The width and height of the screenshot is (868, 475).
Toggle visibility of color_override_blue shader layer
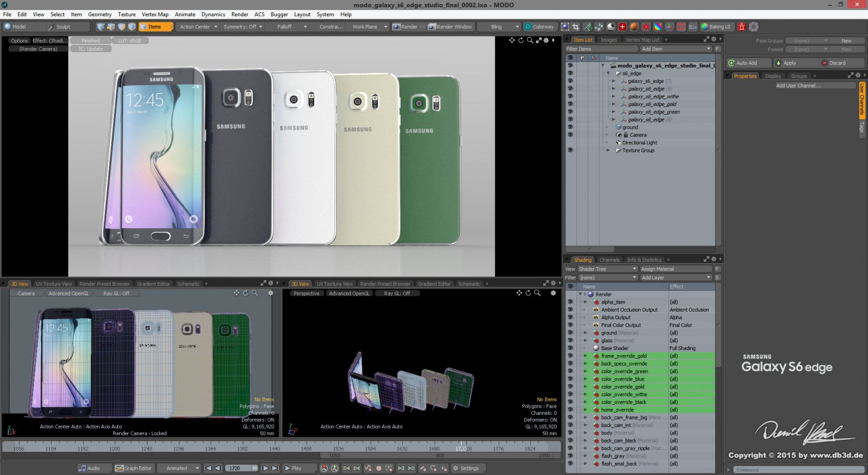[x=570, y=379]
